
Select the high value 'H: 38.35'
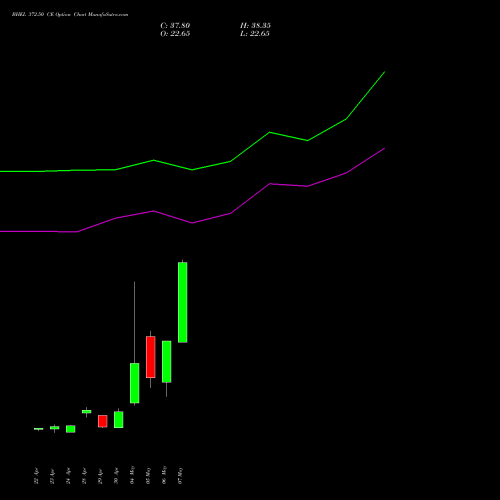255,26
